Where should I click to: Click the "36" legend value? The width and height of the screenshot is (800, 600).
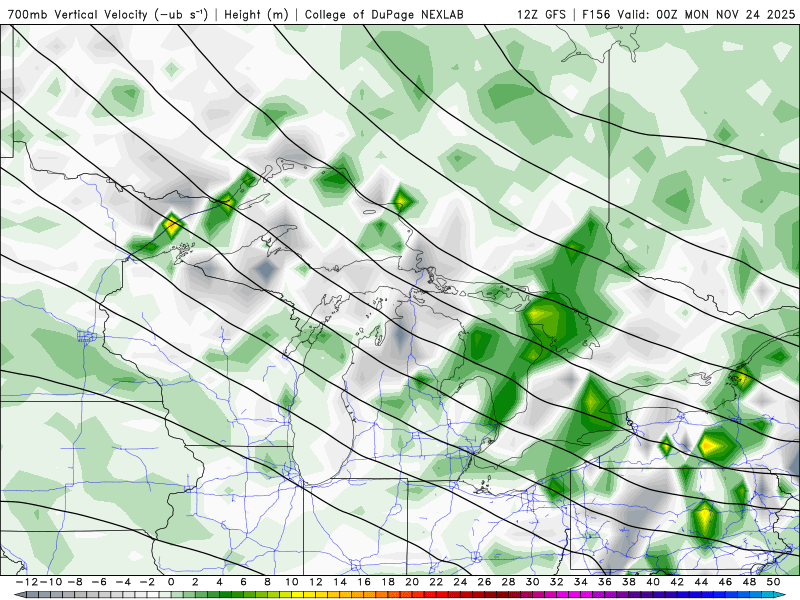605,582
